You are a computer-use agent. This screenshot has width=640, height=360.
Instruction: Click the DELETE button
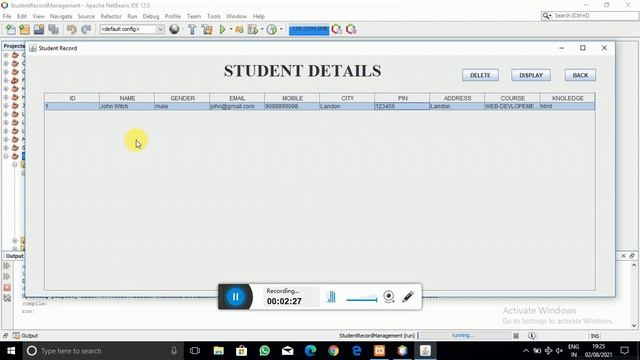click(x=480, y=75)
